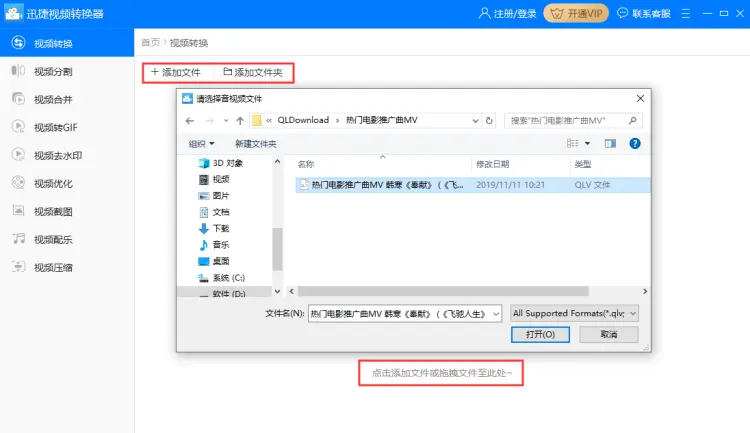The width and height of the screenshot is (750, 433).
Task: Open 视频转换 in the left sidebar
Action: point(67,43)
